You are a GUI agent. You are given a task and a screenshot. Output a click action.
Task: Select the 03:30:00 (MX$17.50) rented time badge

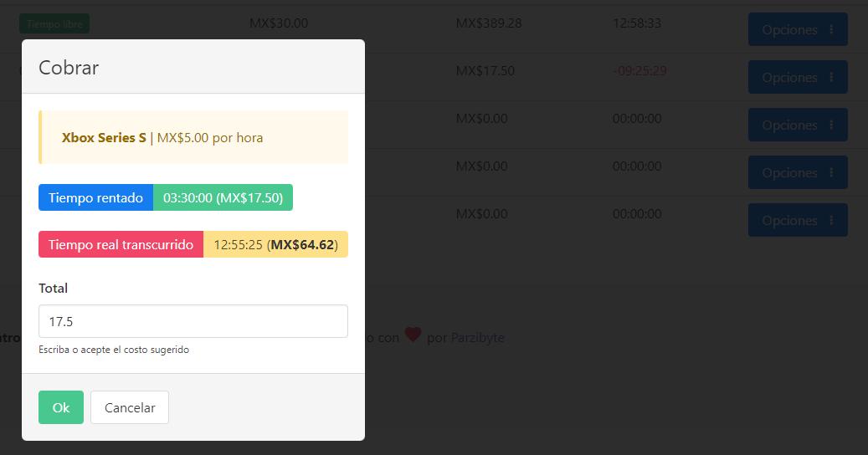click(x=223, y=198)
